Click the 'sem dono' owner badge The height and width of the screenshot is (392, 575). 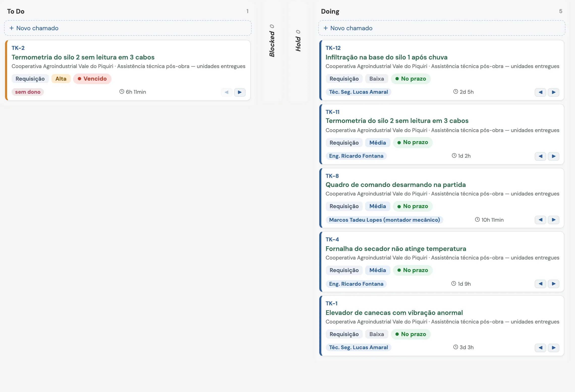[28, 92]
